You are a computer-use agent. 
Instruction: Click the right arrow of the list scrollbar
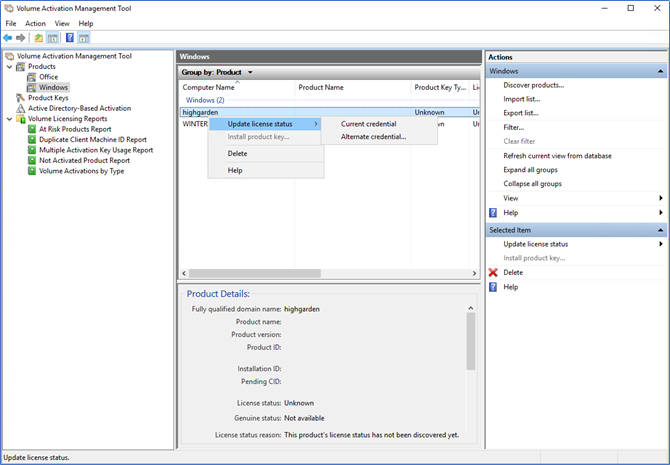[x=474, y=273]
